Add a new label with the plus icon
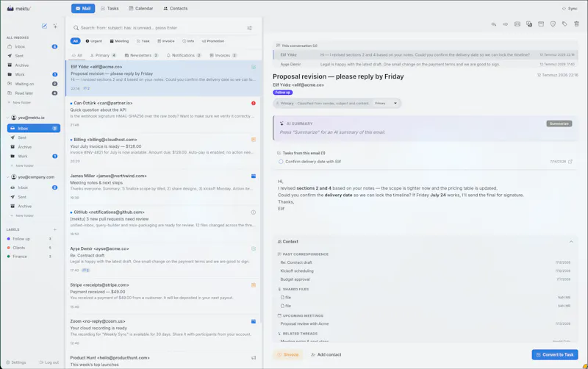Screen dimensions: 588x369 tap(54, 229)
